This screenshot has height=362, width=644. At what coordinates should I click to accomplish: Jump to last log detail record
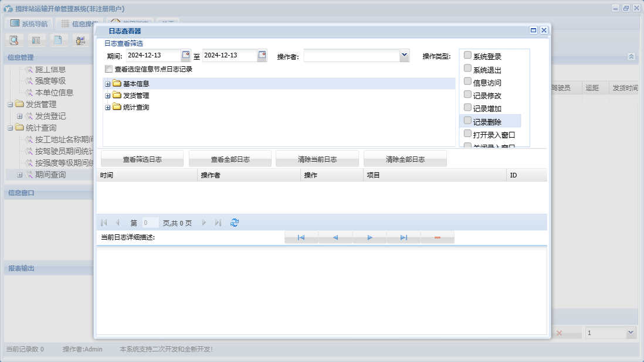tap(404, 237)
